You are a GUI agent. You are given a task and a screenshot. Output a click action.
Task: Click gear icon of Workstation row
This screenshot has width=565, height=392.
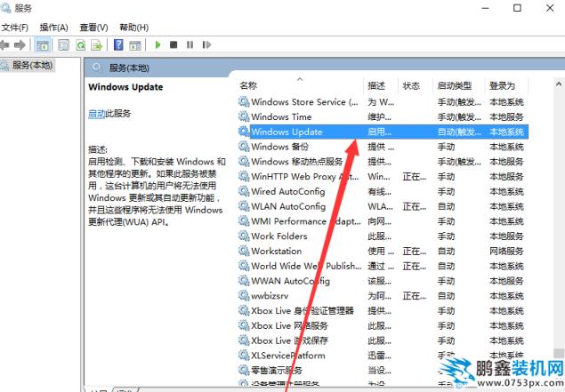pyautogui.click(x=244, y=251)
